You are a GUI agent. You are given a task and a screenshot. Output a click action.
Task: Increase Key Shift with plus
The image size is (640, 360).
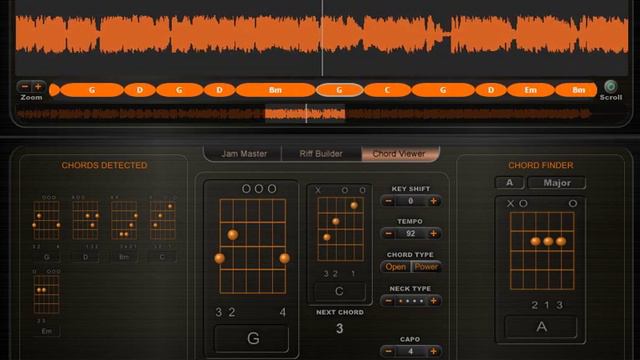(433, 201)
